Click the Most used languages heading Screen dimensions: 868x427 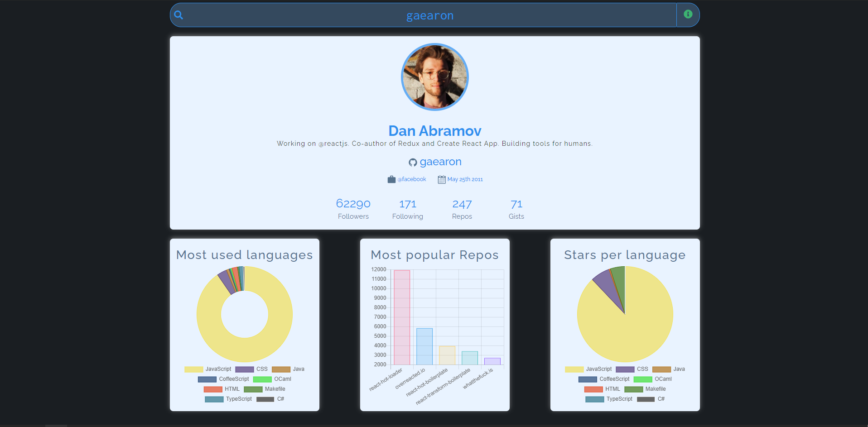245,255
